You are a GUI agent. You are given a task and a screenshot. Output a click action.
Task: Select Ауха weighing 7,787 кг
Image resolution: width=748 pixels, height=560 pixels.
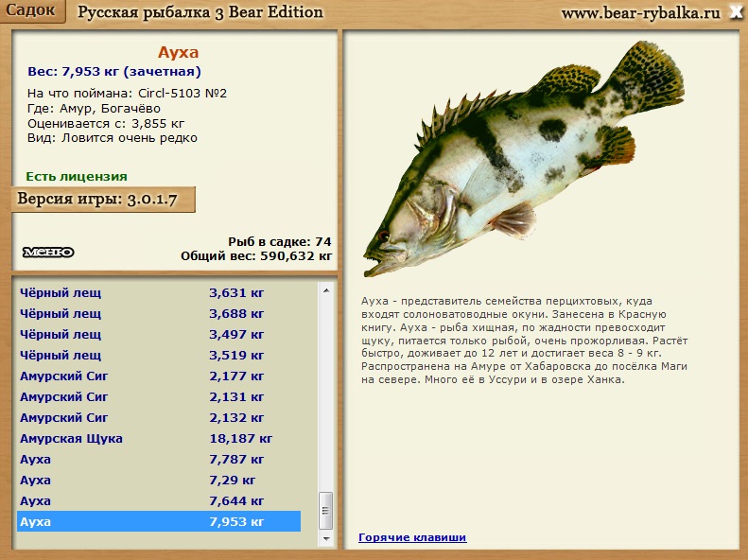159,459
